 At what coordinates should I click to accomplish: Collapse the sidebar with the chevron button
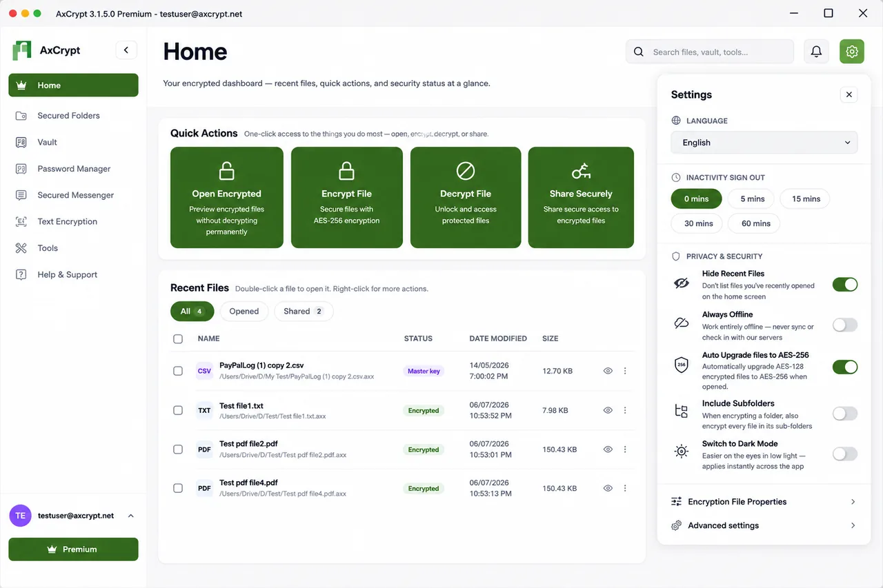126,50
